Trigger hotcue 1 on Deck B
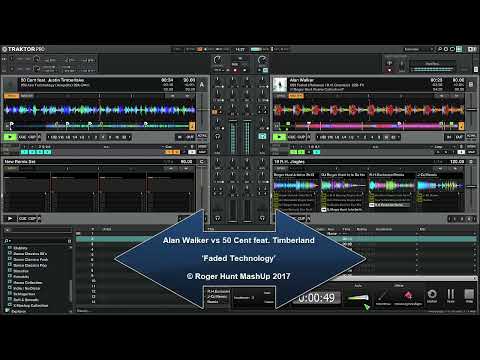The height and width of the screenshot is (360, 480). 293,152
